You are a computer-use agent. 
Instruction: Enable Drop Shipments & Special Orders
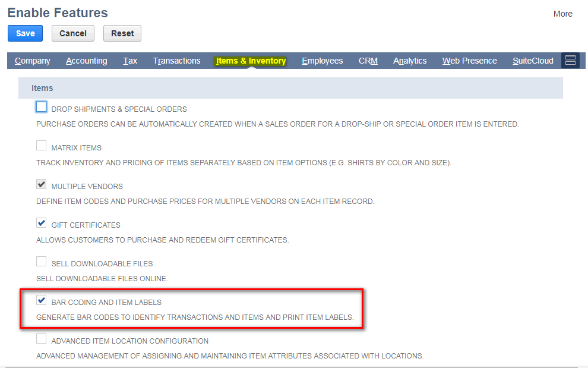click(41, 106)
